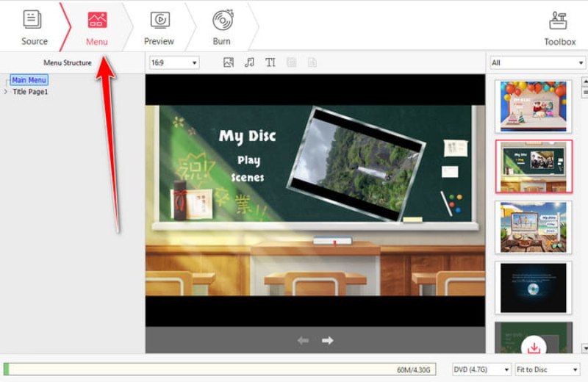Open the Toolbox

pos(559,28)
